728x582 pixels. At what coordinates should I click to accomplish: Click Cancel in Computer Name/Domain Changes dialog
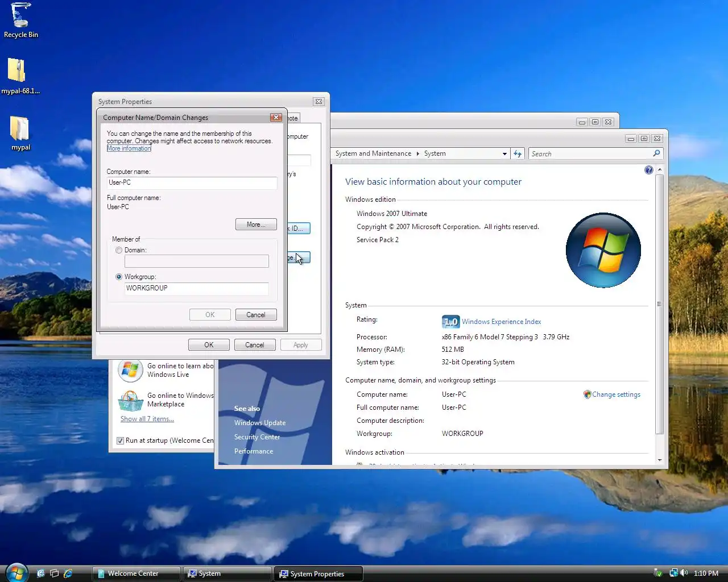click(x=256, y=315)
